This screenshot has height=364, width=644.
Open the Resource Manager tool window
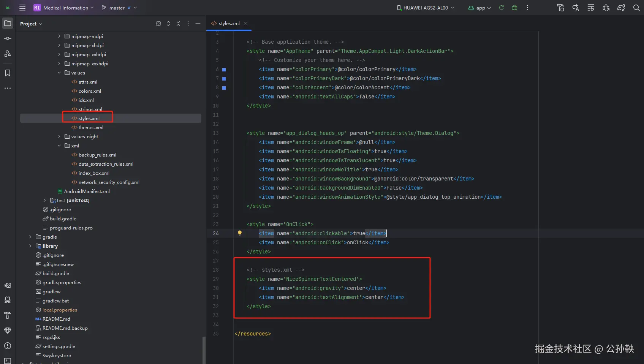[8, 54]
